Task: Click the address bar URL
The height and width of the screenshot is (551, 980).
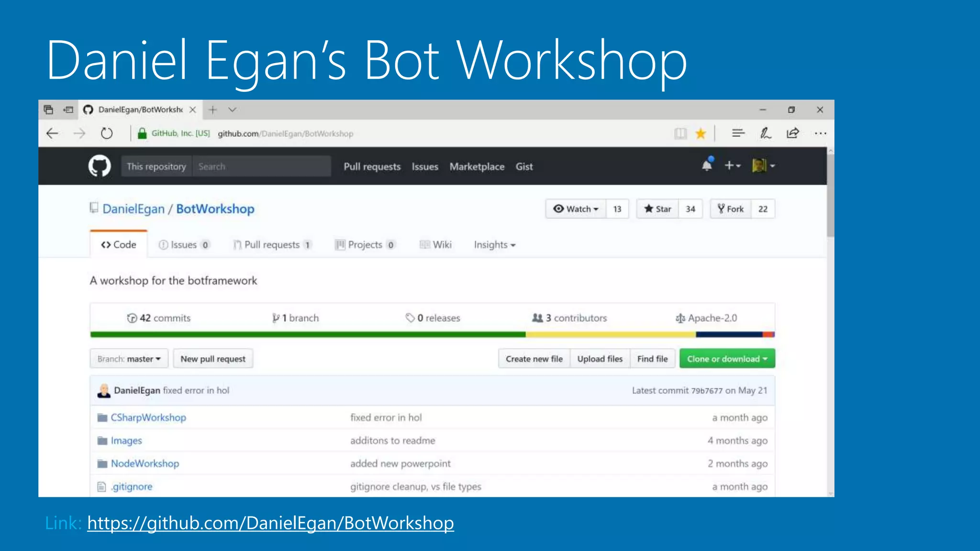Action: [x=286, y=133]
